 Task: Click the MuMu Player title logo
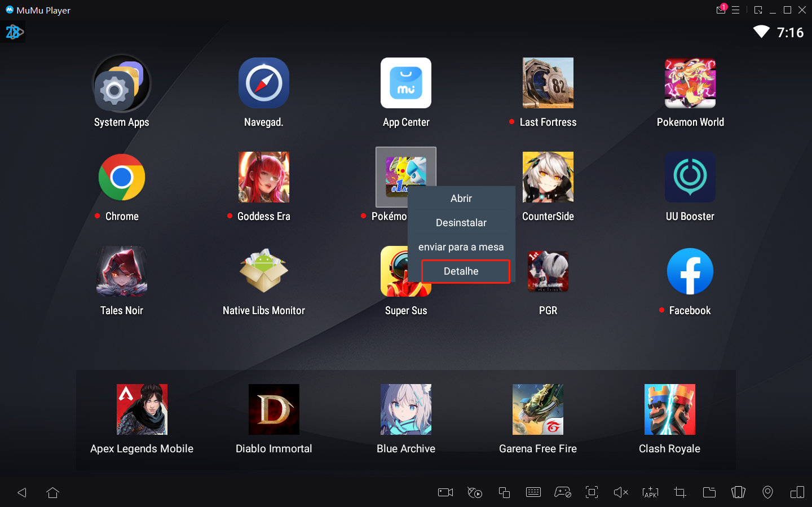point(10,10)
